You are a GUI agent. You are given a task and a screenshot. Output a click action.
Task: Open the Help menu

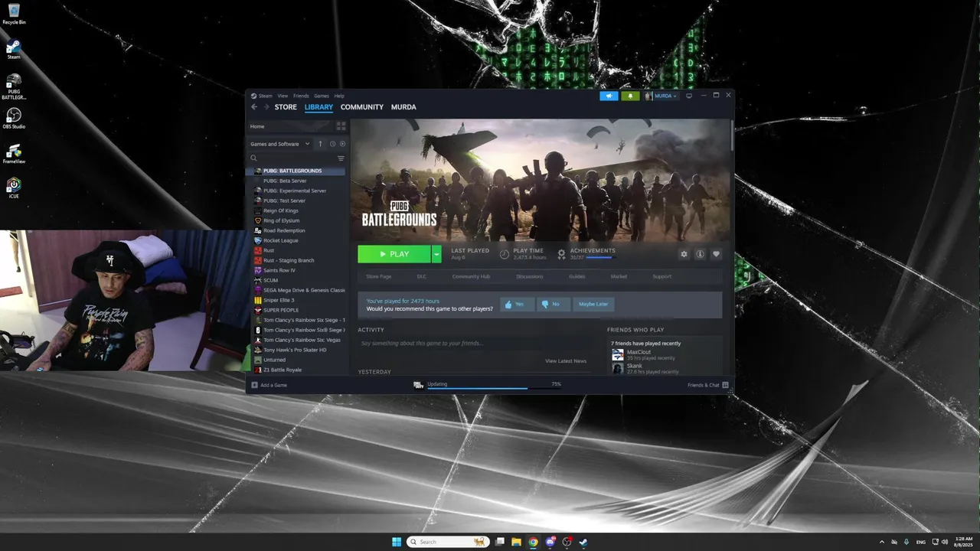click(339, 96)
